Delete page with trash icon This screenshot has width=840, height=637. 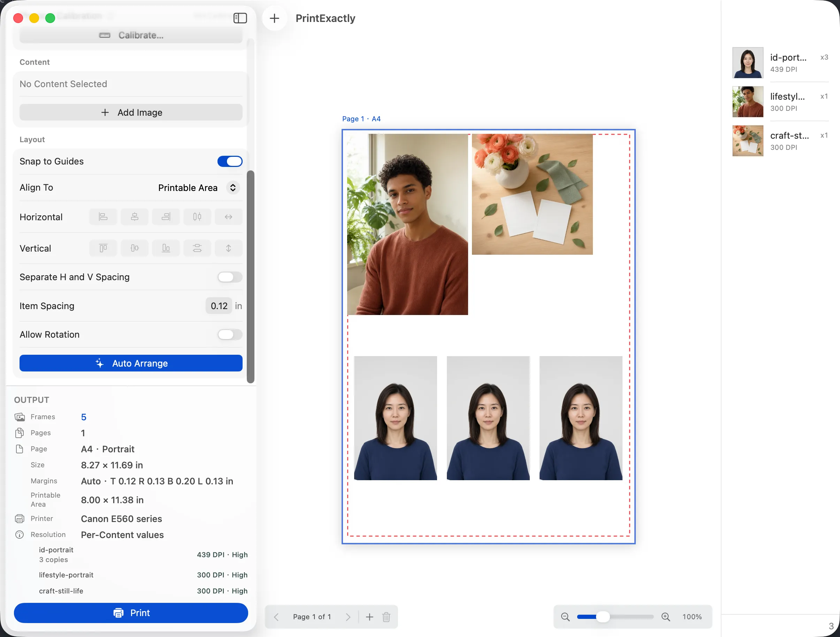pos(386,617)
